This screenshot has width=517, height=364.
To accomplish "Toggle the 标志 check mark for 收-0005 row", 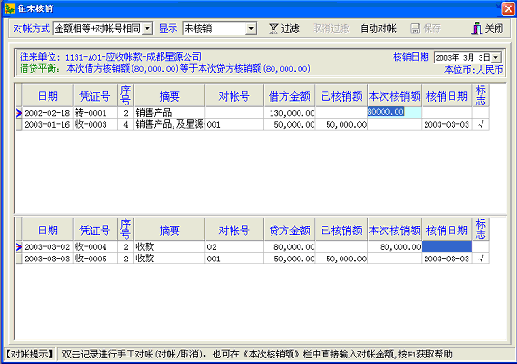I will pyautogui.click(x=481, y=258).
